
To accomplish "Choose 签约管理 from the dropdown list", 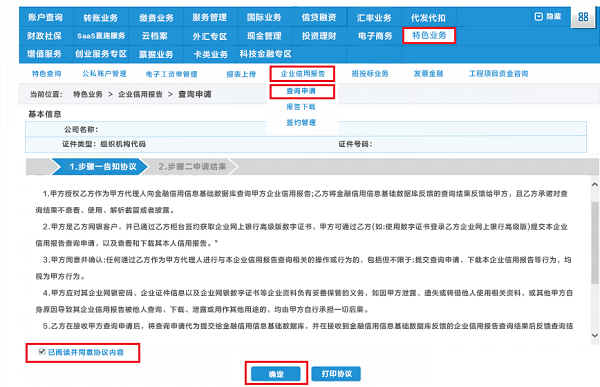I will click(301, 122).
